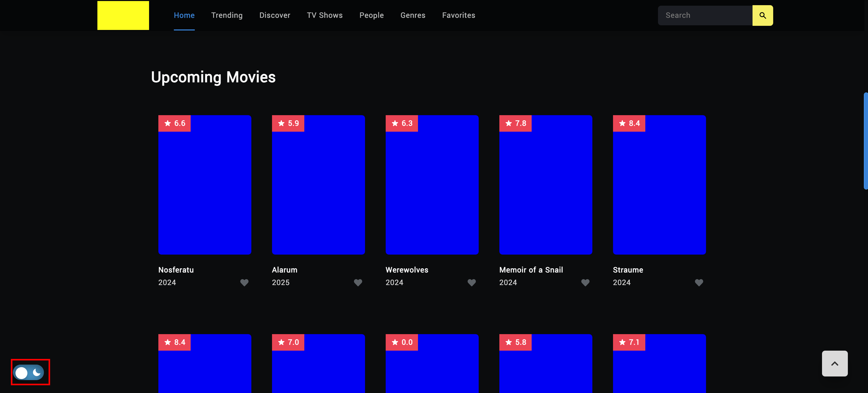Favorite Nosferatu with its heart icon
This screenshot has width=868, height=393.
[244, 282]
